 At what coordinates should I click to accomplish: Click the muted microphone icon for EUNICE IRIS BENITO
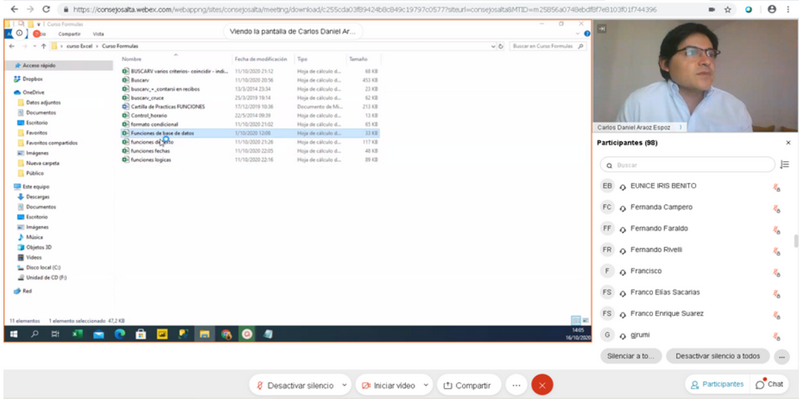[x=776, y=187]
